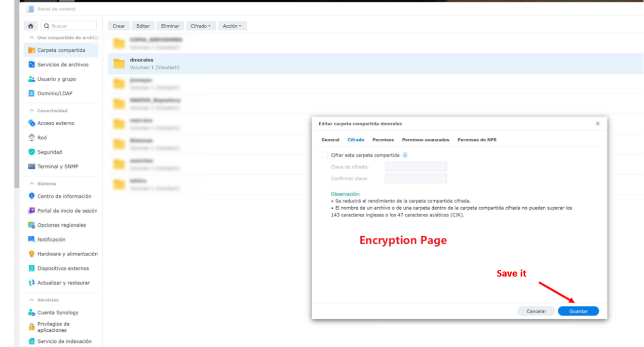Viewport: 644px width, 347px height.
Task: Open Acceso externo settings icon
Action: tap(31, 123)
